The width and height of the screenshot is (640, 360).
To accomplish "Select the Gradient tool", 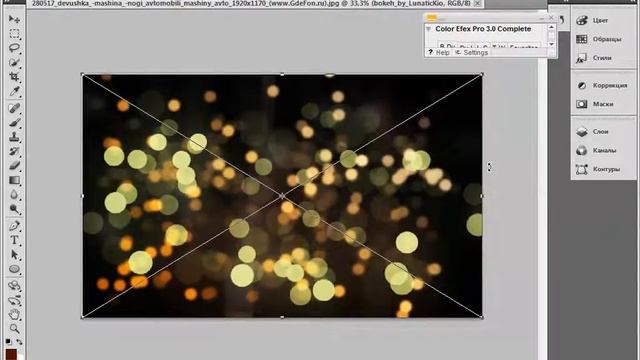I will click(14, 180).
